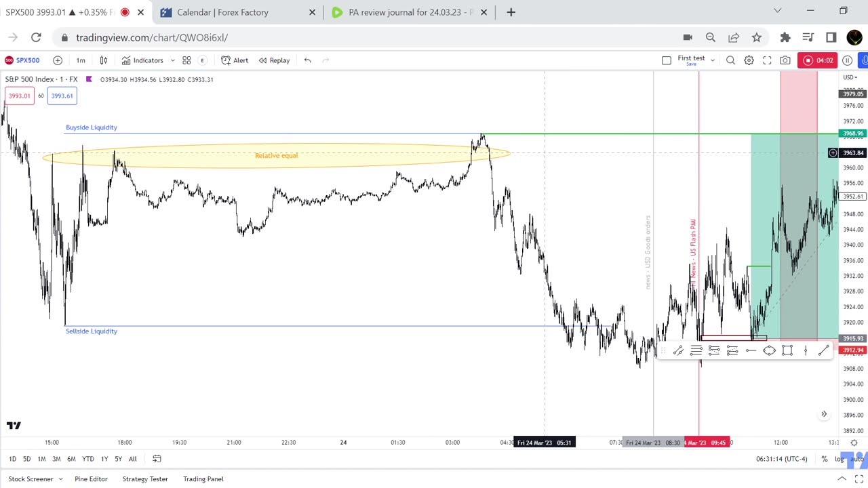Screen dimensions: 868x488
Task: Select the 5D time range
Action: click(x=26, y=459)
